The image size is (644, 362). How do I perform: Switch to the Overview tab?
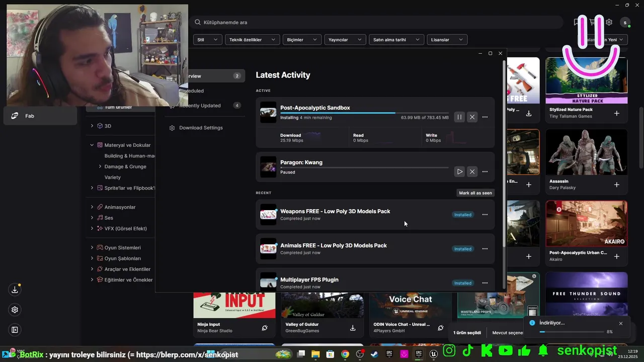point(216,76)
